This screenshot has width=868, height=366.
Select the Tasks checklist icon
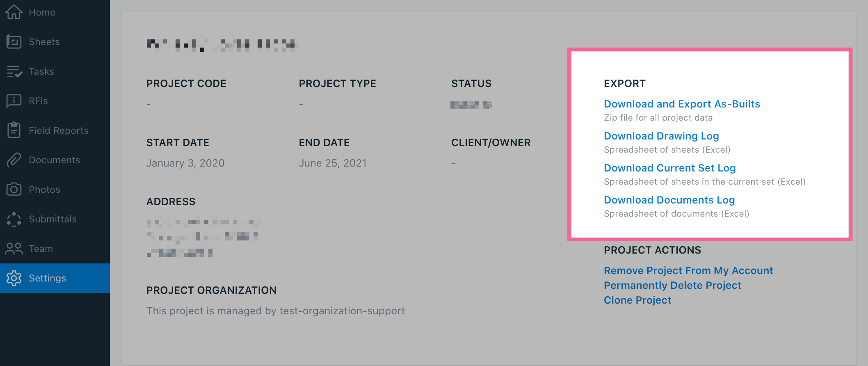tap(14, 71)
